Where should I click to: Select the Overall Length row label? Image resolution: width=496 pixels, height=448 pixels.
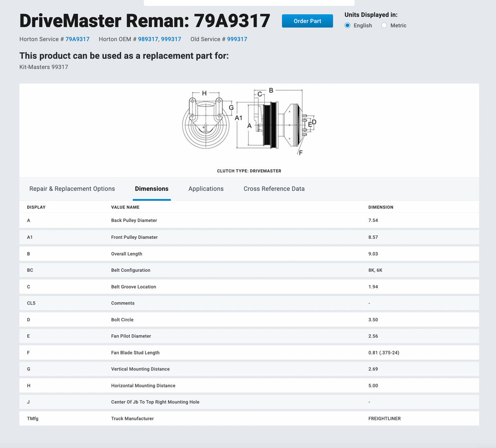[x=127, y=254]
